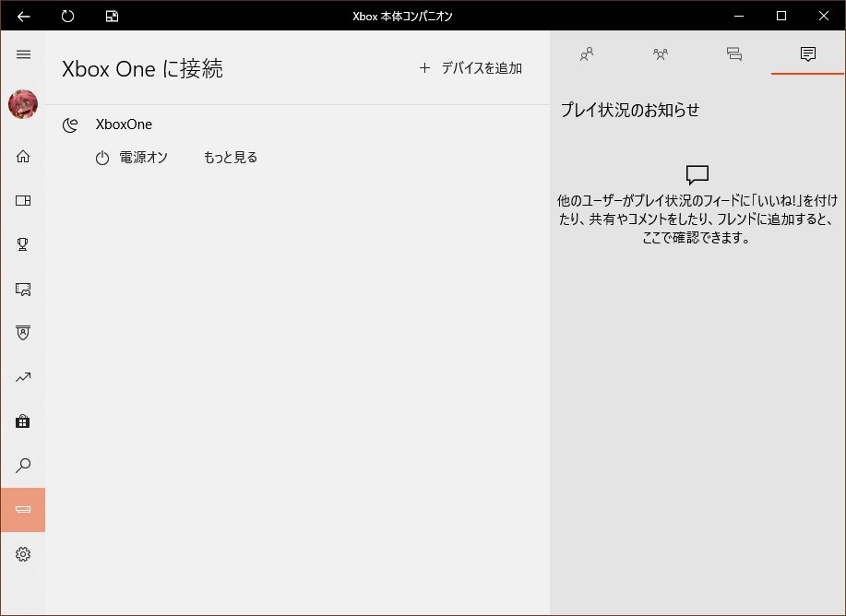Click the power symbol icon beside 電源オン
This screenshot has height=616, width=846.
click(102, 158)
